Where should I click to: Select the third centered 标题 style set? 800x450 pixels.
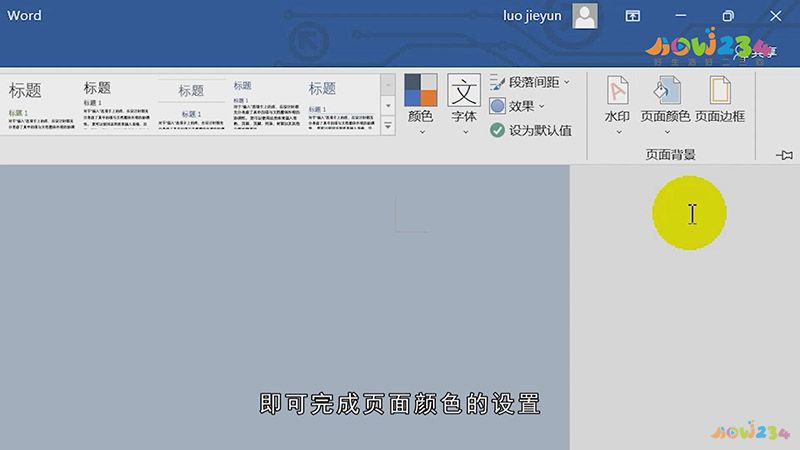click(x=191, y=105)
